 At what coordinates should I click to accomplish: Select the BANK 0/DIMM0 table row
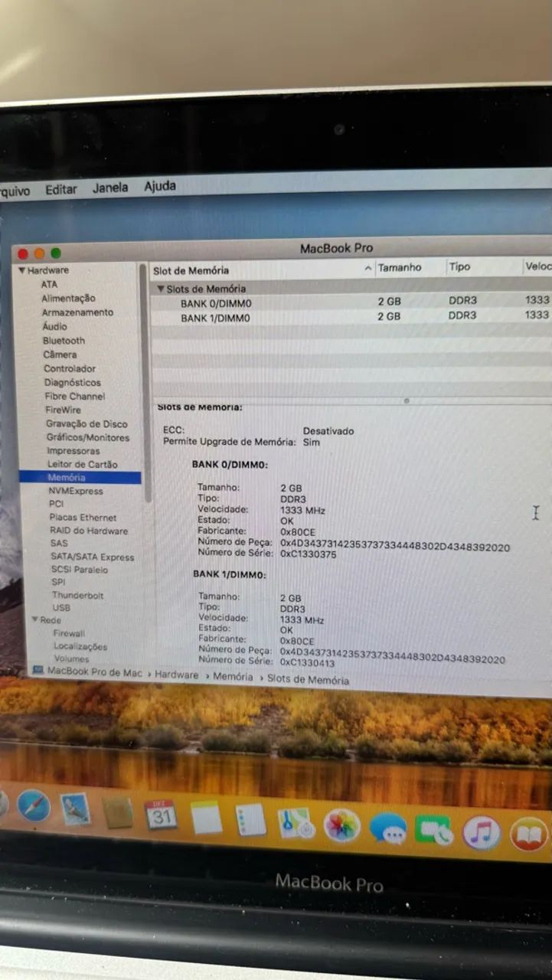pos(351,302)
